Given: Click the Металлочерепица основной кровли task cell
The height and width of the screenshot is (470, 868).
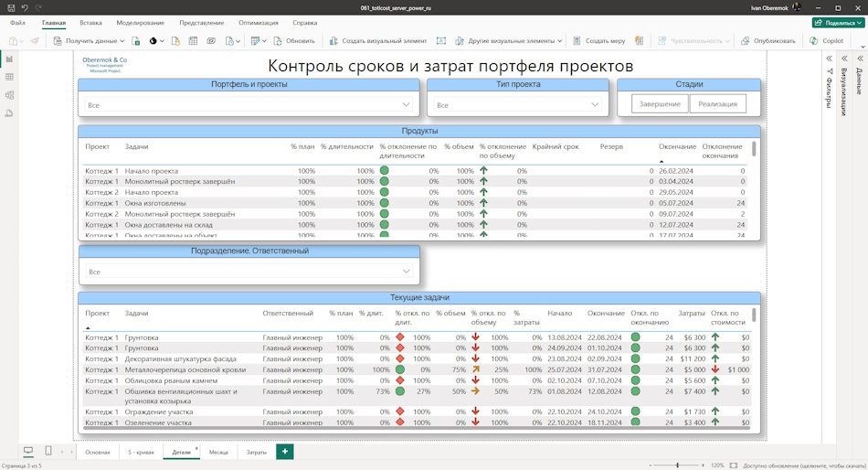Looking at the screenshot, I should [x=185, y=369].
